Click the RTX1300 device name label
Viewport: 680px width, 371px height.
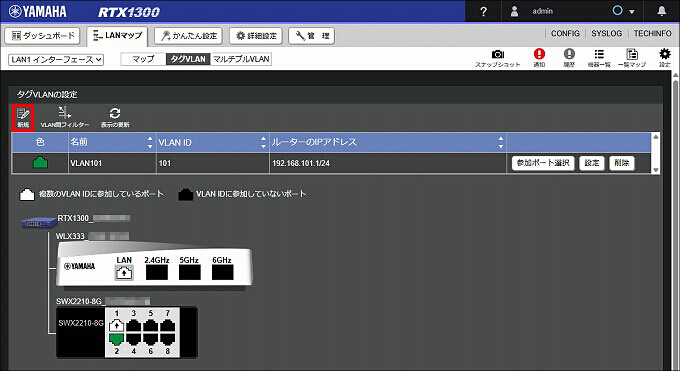click(94, 218)
